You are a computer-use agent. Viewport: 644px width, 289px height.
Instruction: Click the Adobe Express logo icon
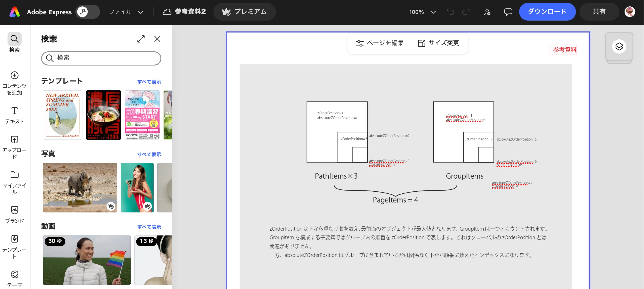tap(15, 12)
